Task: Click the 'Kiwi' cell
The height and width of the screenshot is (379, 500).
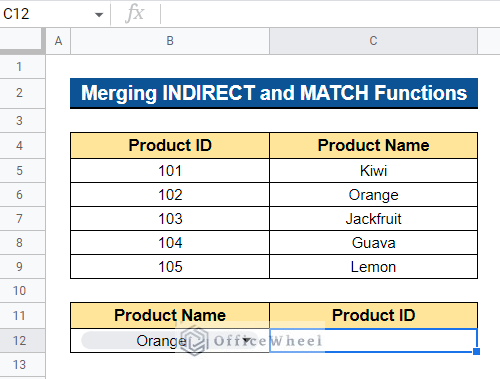Action: (373, 170)
